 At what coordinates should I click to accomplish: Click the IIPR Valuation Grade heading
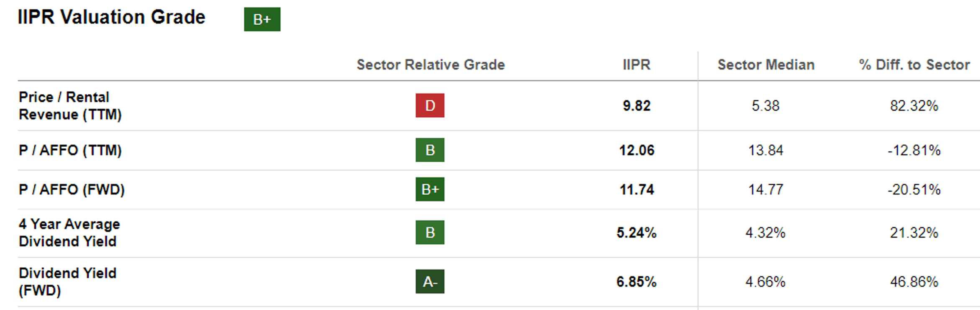pyautogui.click(x=112, y=18)
